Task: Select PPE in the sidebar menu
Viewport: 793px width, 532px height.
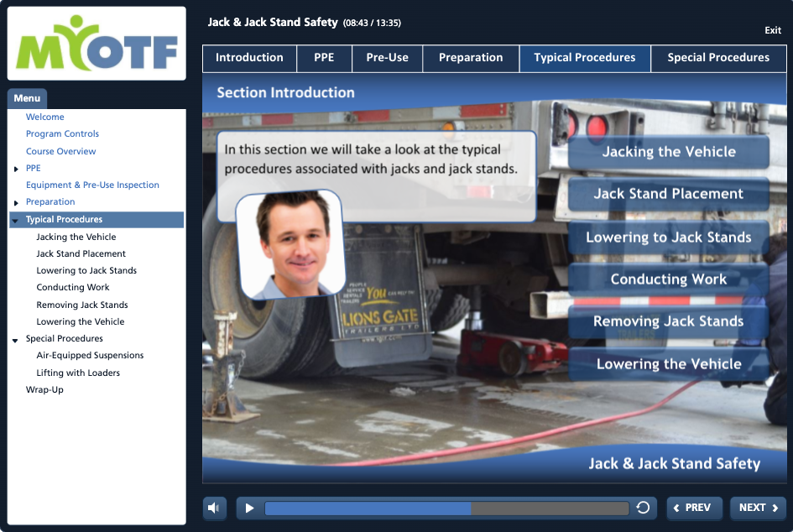Action: [34, 168]
